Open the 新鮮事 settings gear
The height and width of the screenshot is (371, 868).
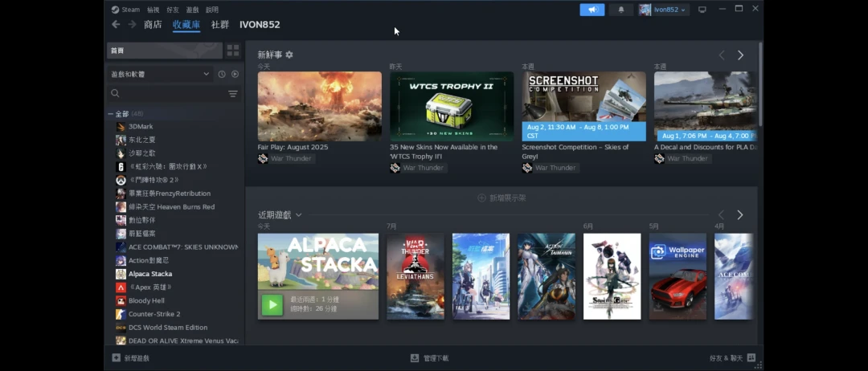(289, 55)
